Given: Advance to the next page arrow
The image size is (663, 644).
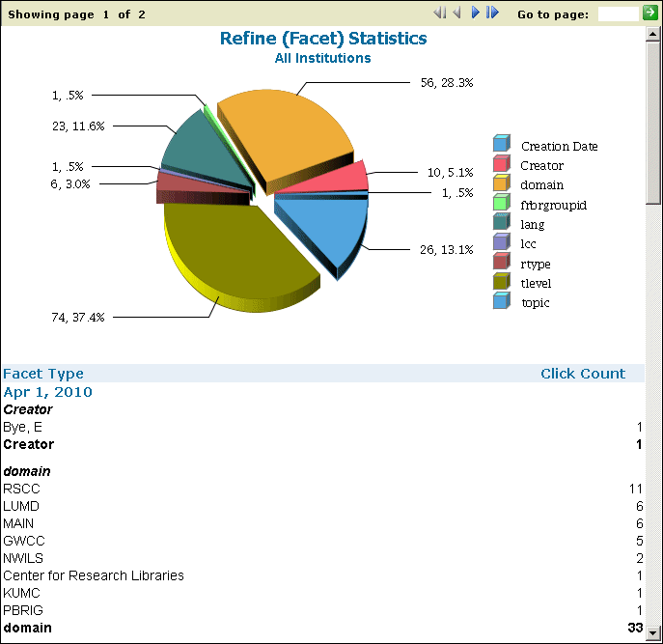Looking at the screenshot, I should point(475,14).
